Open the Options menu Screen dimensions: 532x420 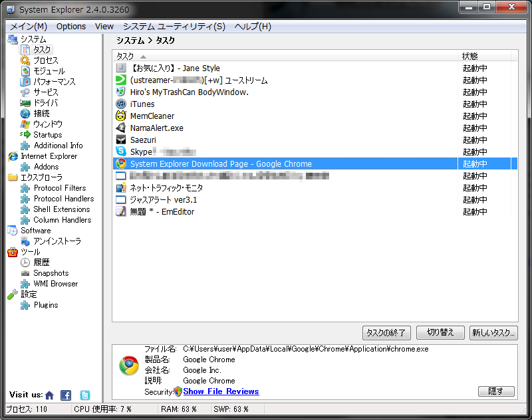(71, 27)
